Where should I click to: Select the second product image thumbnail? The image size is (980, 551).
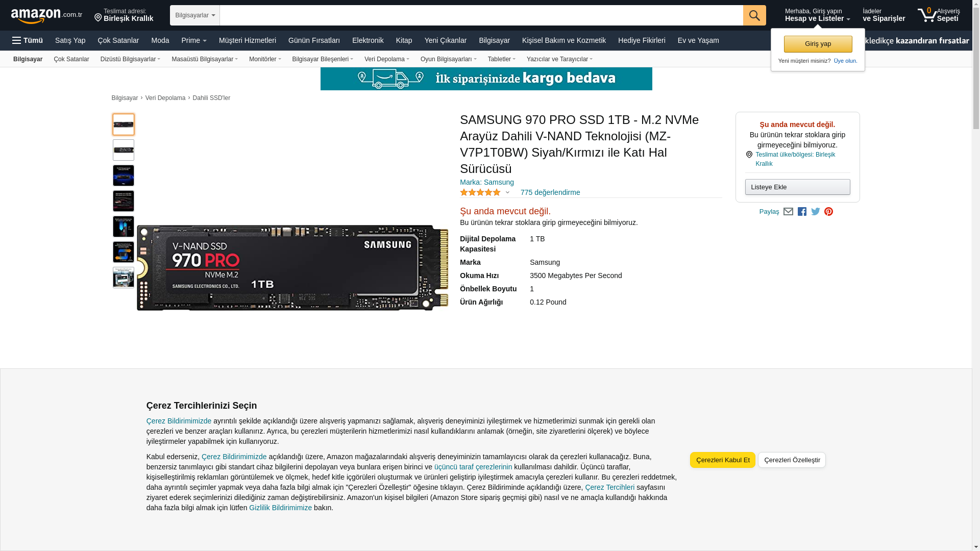point(124,150)
